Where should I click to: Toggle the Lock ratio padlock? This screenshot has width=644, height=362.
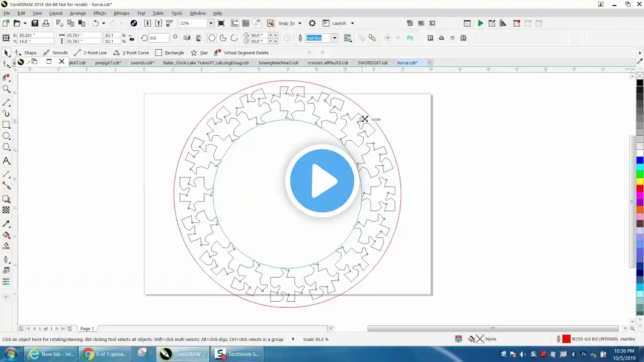(131, 38)
